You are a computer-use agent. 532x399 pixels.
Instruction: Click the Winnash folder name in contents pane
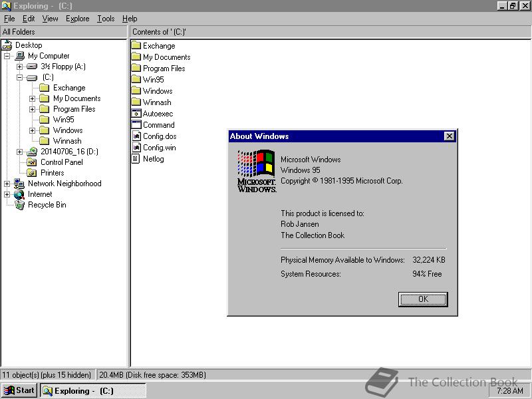(157, 102)
